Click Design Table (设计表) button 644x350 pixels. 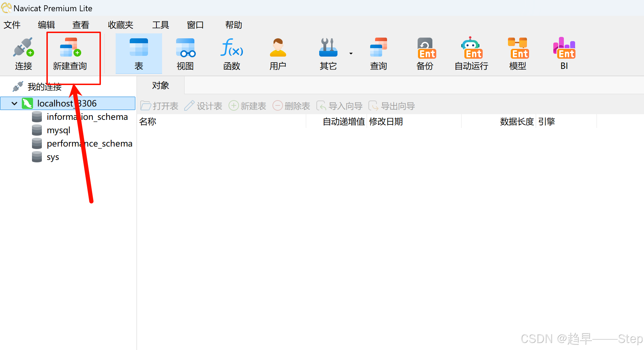click(x=203, y=106)
